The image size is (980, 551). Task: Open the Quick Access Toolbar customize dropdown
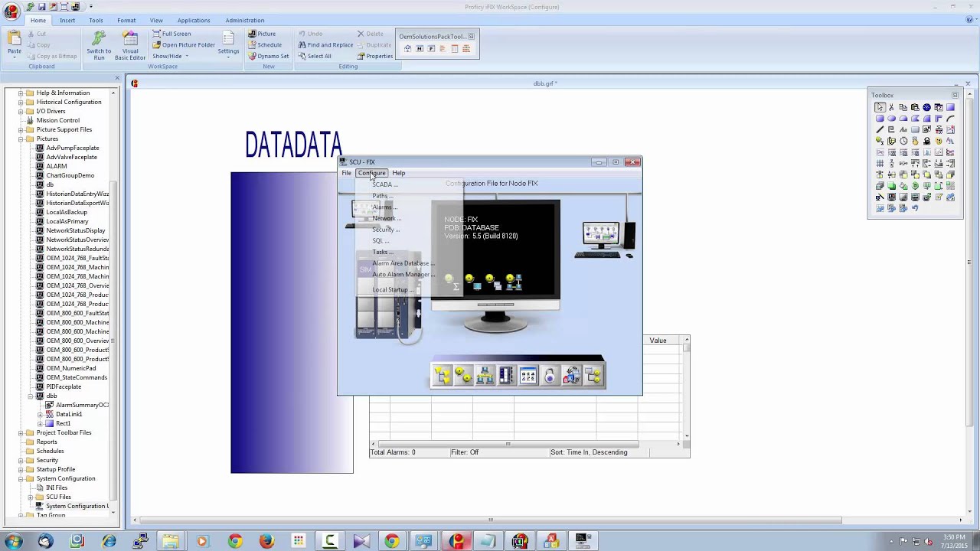pos(90,7)
